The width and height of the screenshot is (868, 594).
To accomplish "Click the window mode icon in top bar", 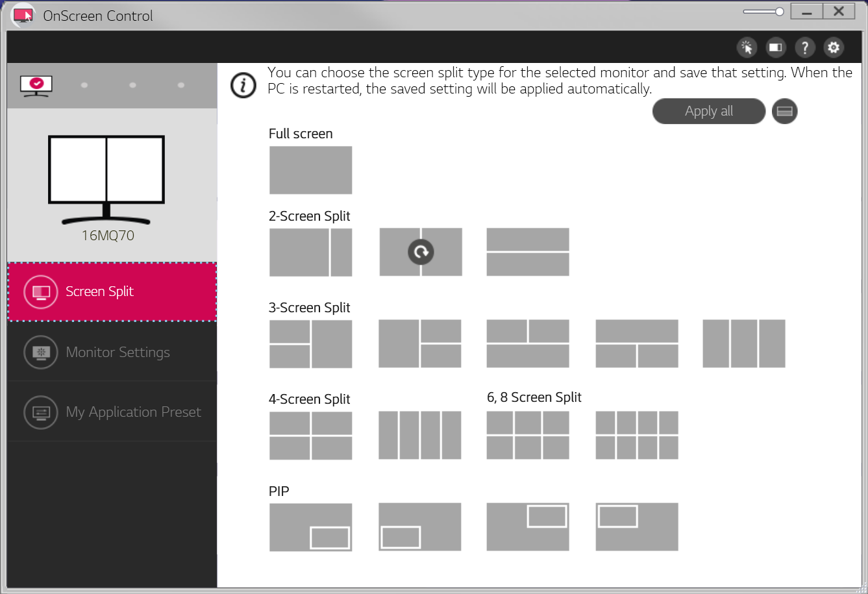I will point(776,47).
